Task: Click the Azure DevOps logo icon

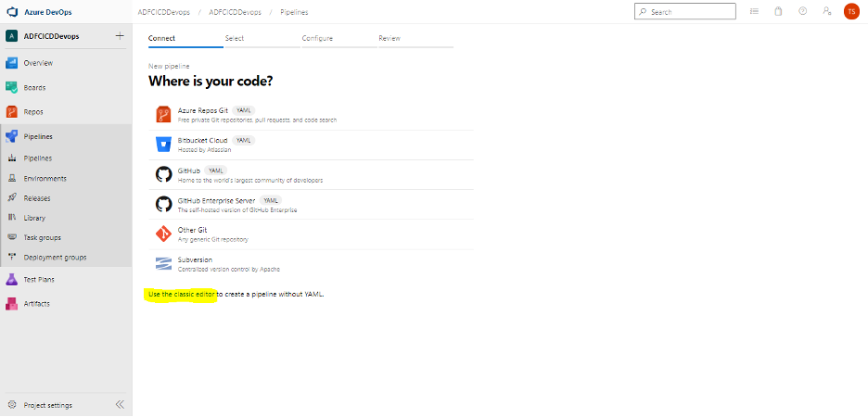Action: [x=12, y=12]
